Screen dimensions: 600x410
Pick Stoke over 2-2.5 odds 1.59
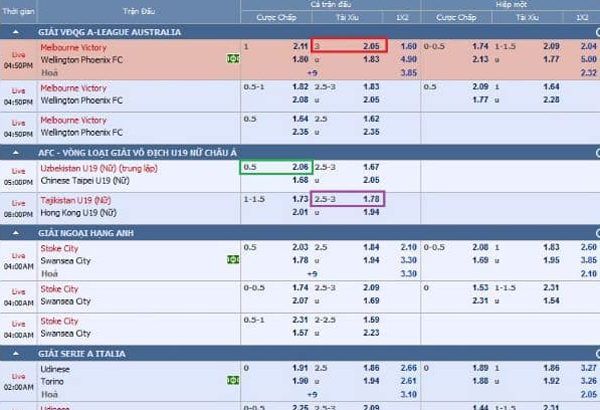[x=371, y=320]
